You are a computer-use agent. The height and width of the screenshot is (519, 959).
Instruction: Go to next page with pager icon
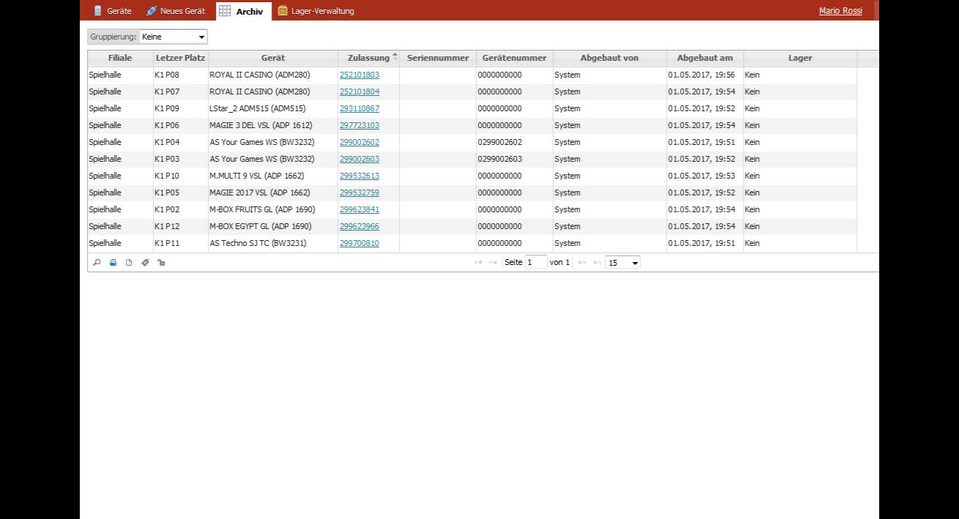pos(582,262)
